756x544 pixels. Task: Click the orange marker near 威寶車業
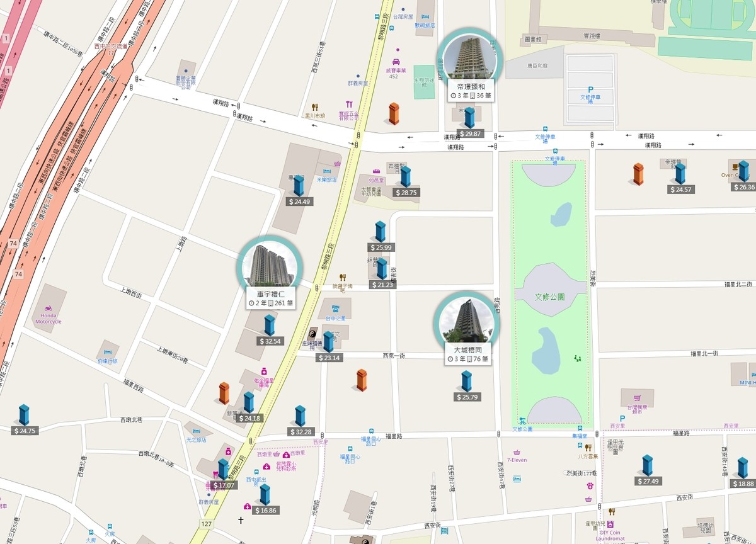click(394, 113)
